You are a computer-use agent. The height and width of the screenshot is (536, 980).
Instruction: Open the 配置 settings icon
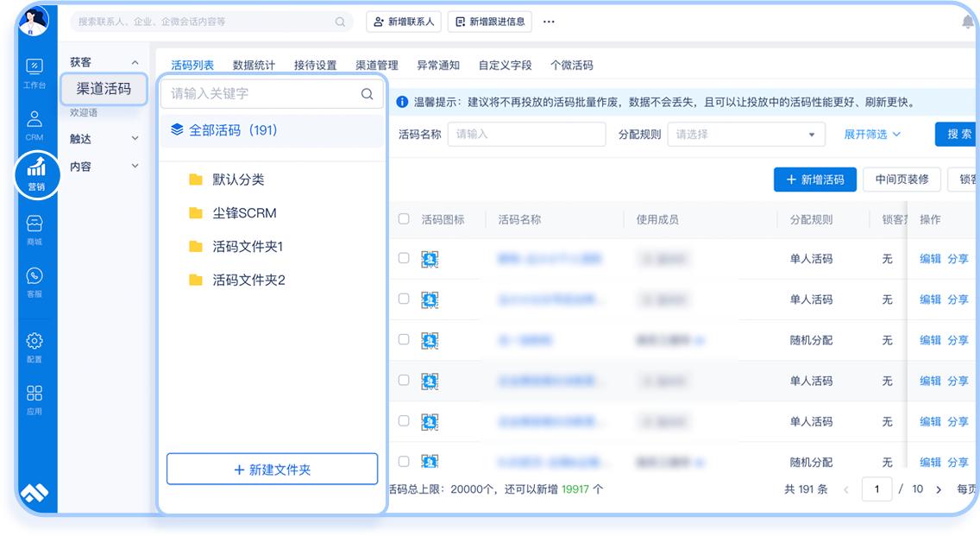35,345
